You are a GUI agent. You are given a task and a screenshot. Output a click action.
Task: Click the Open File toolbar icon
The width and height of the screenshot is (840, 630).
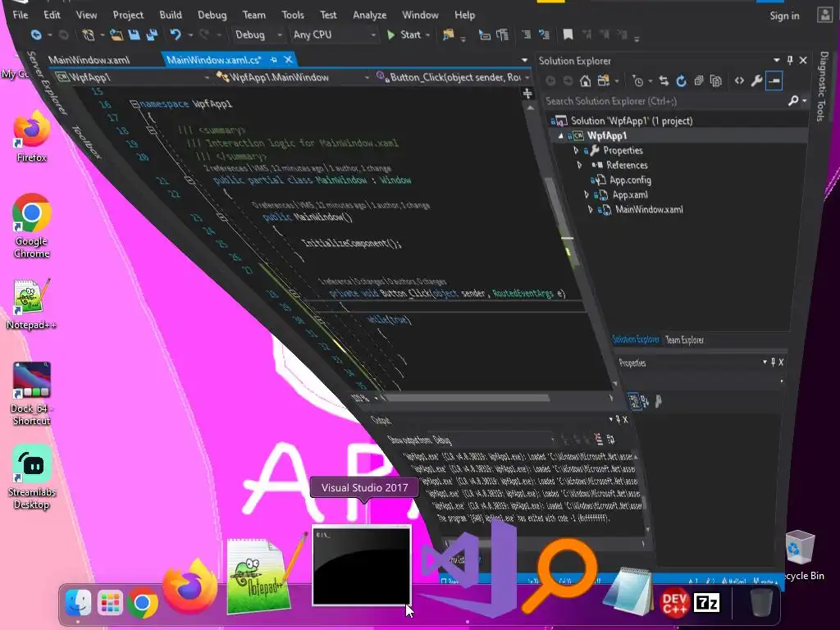pyautogui.click(x=116, y=34)
